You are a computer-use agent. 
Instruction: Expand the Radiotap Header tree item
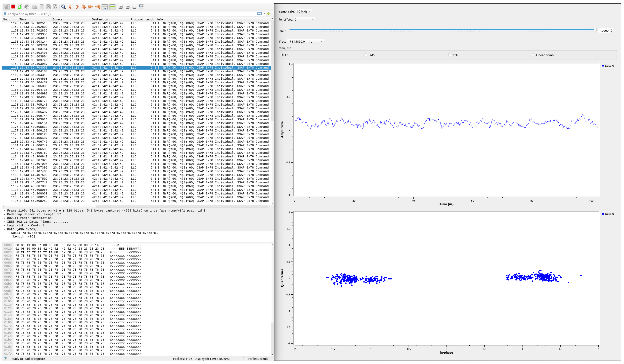[x=5, y=214]
